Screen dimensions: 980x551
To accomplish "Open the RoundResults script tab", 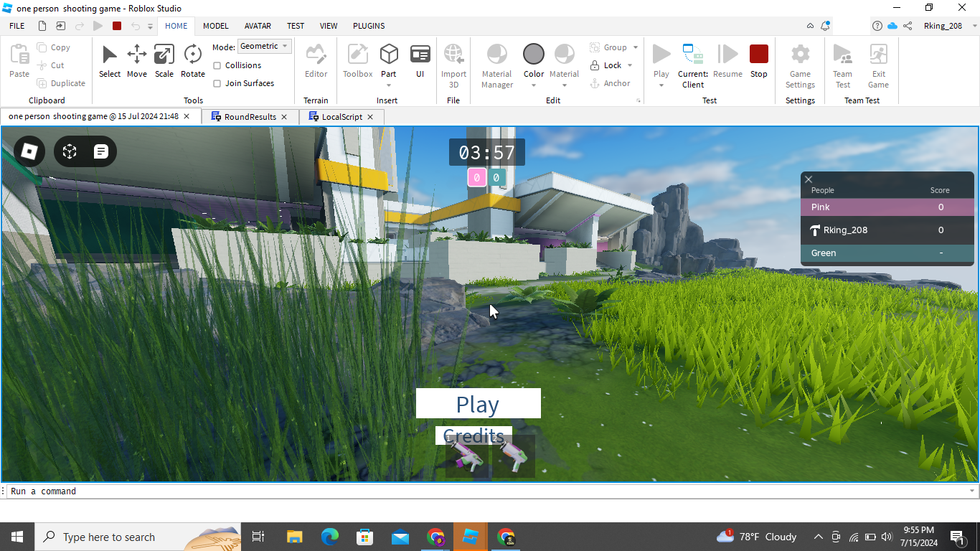I will pos(250,116).
